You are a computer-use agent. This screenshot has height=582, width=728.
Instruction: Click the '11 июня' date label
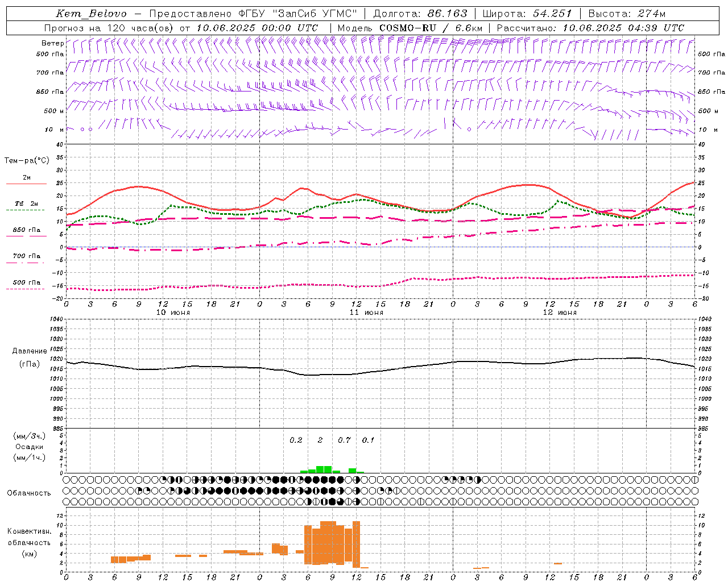[366, 313]
